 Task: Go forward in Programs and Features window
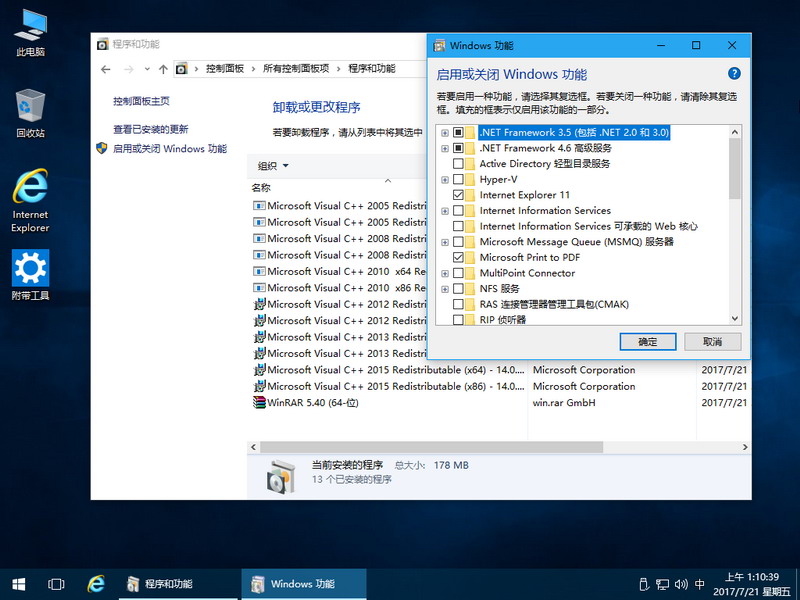point(129,69)
